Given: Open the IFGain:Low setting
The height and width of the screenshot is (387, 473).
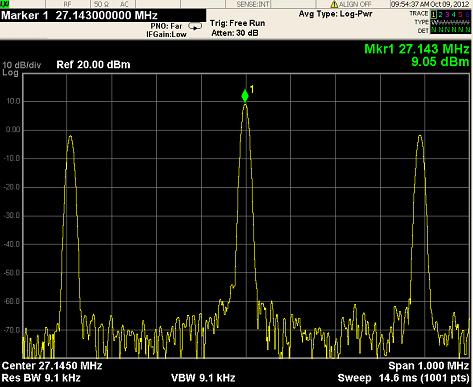Looking at the screenshot, I should click(166, 34).
